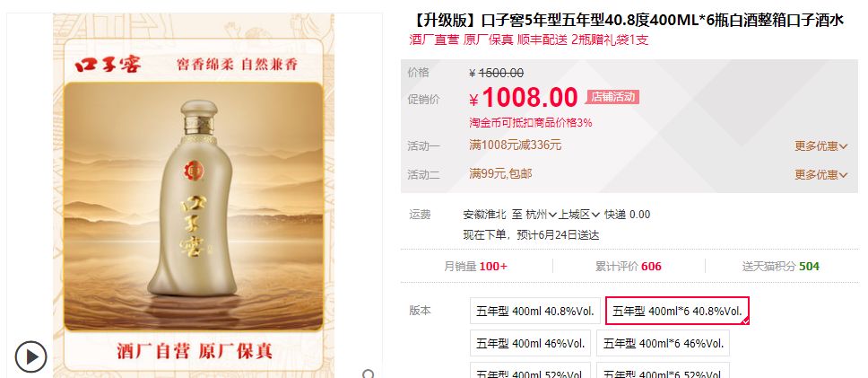The image size is (868, 378).
Task: Play the product video
Action: pos(30,356)
